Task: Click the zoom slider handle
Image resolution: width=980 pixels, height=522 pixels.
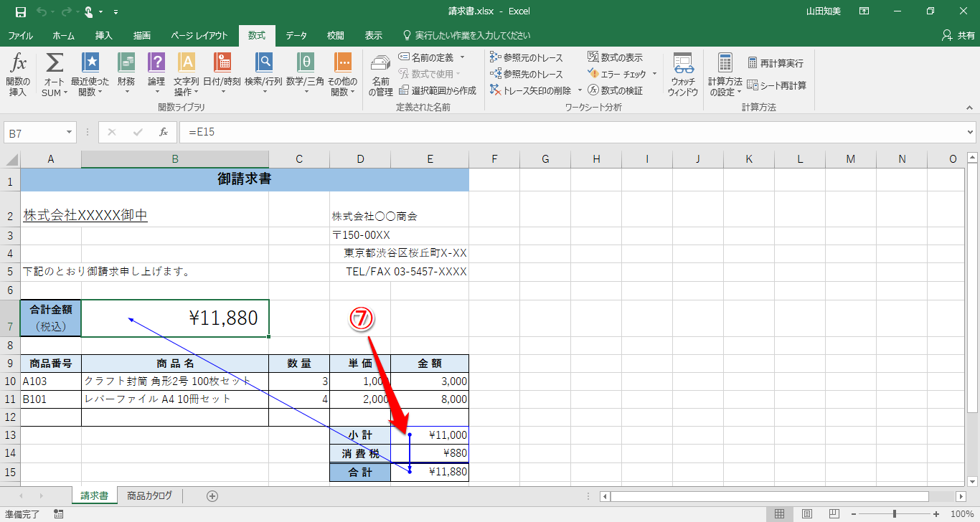Action: pyautogui.click(x=894, y=513)
